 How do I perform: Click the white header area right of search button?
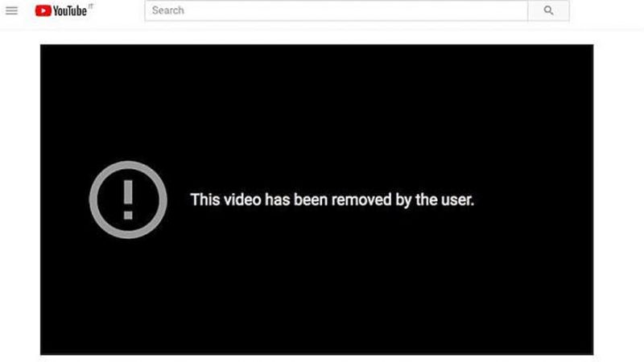click(606, 10)
